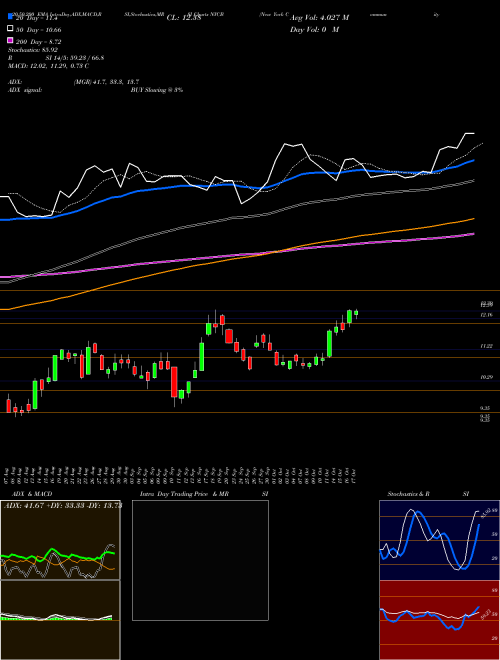Viewport: 500px width, 660px height.
Task: Open the MACD chart panel below ADX
Action: click(x=60, y=620)
